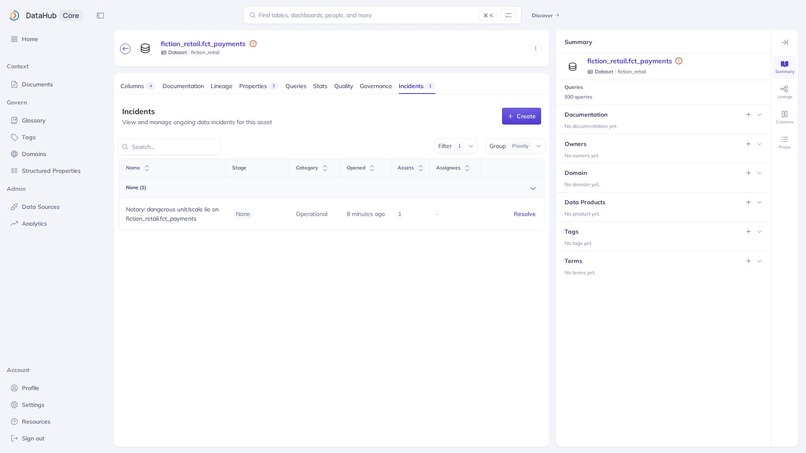
Task: Expand the Terms section chevron
Action: [x=759, y=261]
